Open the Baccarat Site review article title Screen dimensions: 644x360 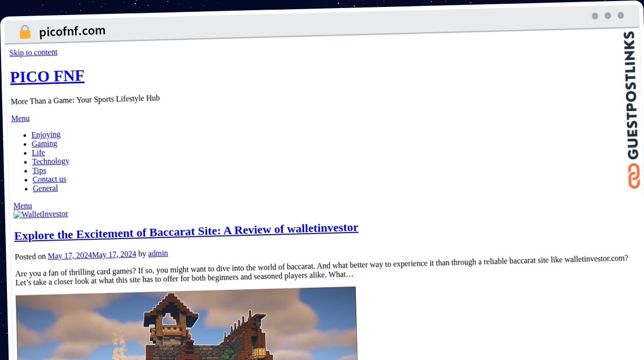pos(186,231)
